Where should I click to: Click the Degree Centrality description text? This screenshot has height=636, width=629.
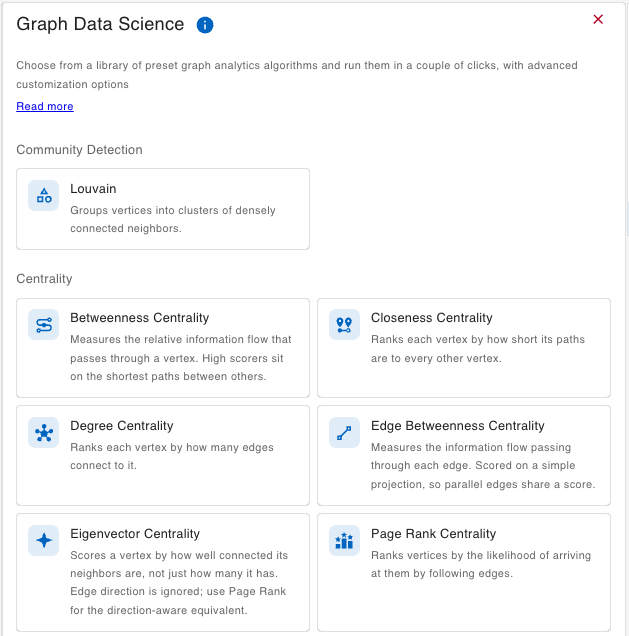pos(172,456)
